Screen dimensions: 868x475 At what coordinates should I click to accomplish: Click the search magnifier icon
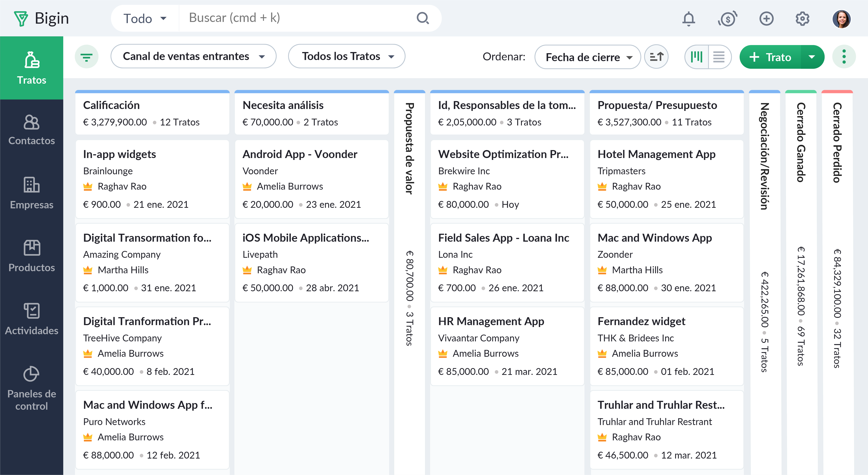pos(422,18)
